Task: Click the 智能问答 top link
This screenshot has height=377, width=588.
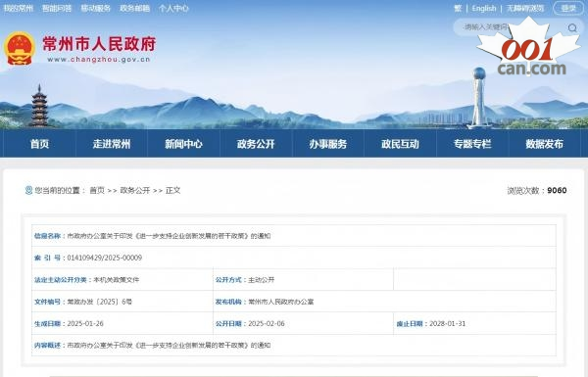Action: [x=57, y=8]
